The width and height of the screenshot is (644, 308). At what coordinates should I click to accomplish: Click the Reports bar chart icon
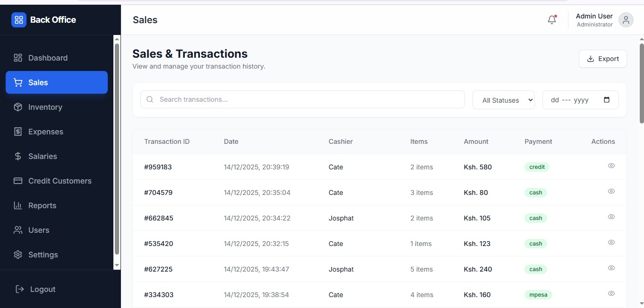pyautogui.click(x=18, y=205)
